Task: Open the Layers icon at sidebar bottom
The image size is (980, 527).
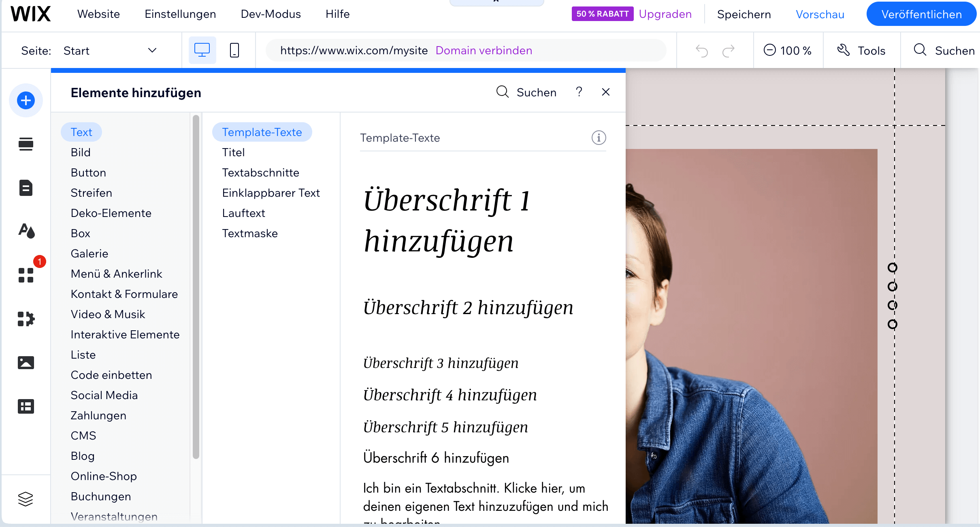Action: [x=26, y=499]
